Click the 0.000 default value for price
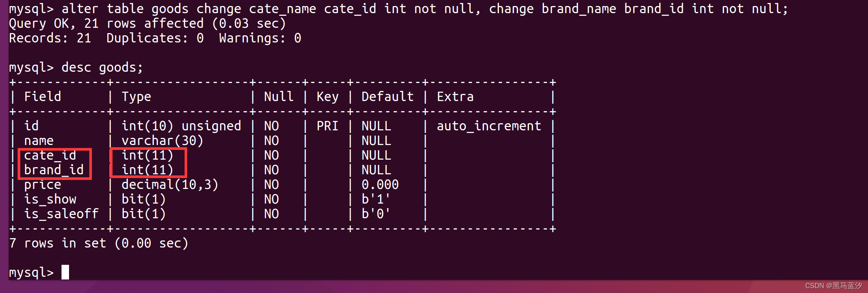Screen dimensions: 868x293 [380, 184]
